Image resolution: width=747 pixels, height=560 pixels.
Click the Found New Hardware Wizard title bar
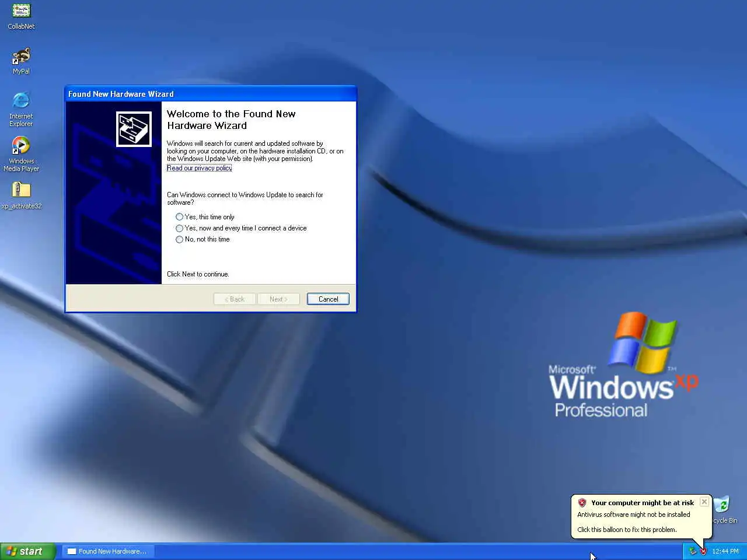click(x=211, y=94)
